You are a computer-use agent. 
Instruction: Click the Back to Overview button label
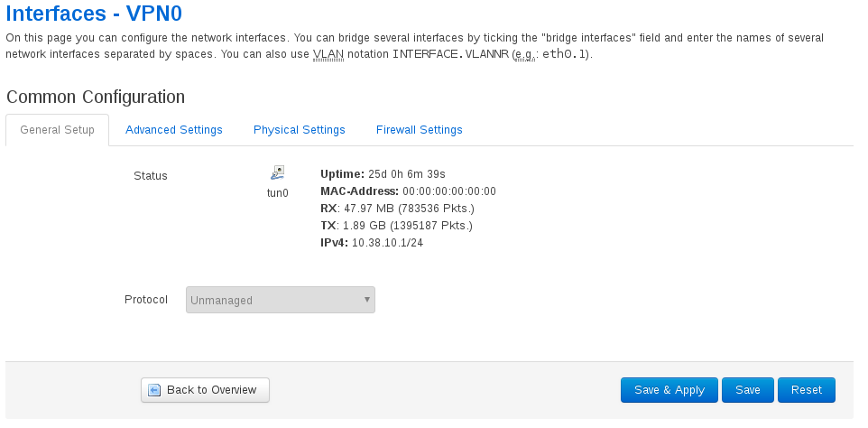pos(211,390)
